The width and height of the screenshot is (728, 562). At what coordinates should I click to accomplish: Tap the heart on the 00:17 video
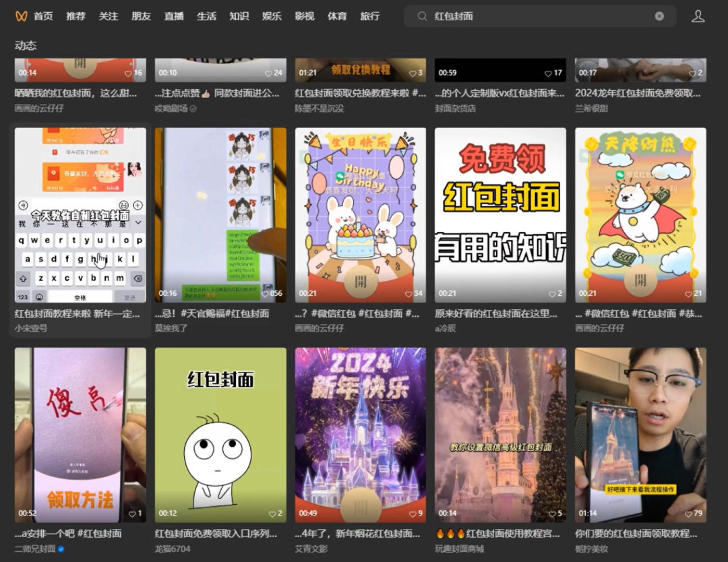point(692,73)
